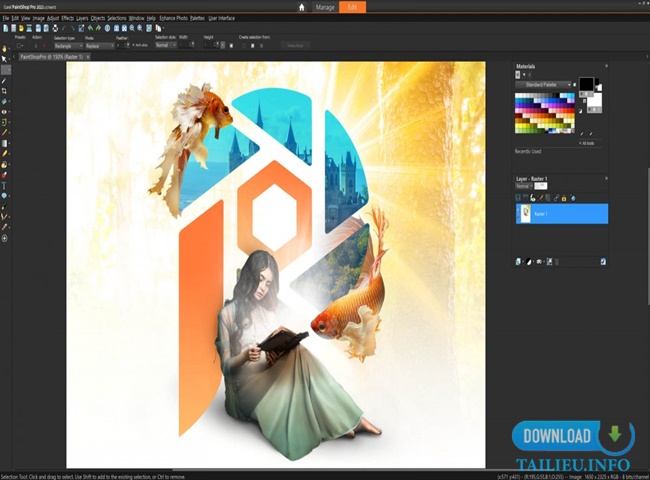
Task: Select the Pick arrow tool
Action: [4, 59]
